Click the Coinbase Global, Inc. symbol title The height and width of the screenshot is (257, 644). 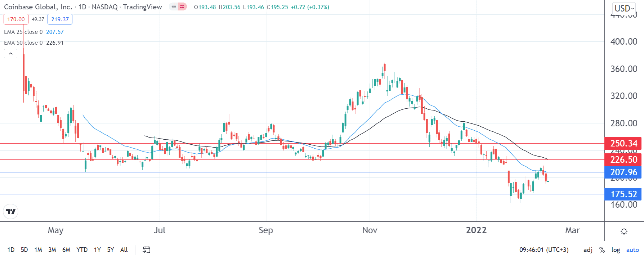click(x=38, y=7)
